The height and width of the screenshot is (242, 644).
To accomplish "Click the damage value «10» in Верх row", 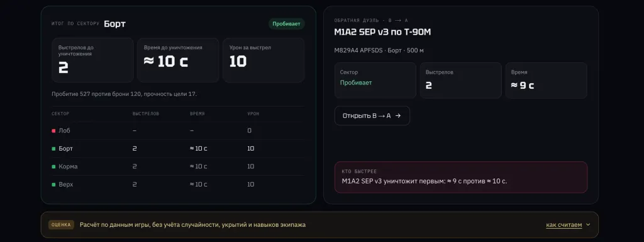I will (250, 185).
